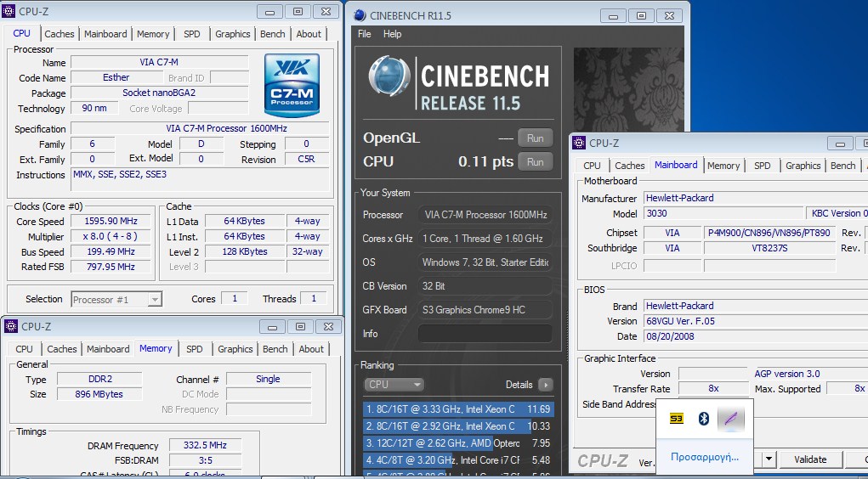Click the Name field VIA C7-M
Viewport: 868px width, 479px height.
coord(160,63)
